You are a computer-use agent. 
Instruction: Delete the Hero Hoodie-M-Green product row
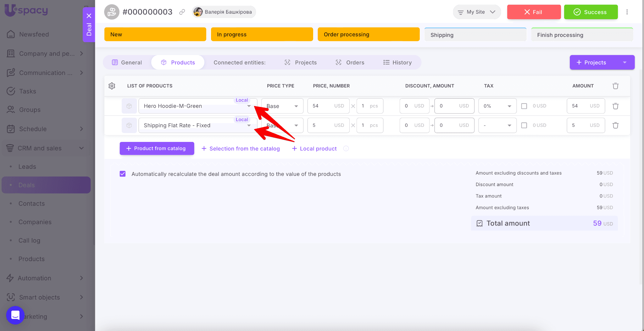[x=615, y=106]
